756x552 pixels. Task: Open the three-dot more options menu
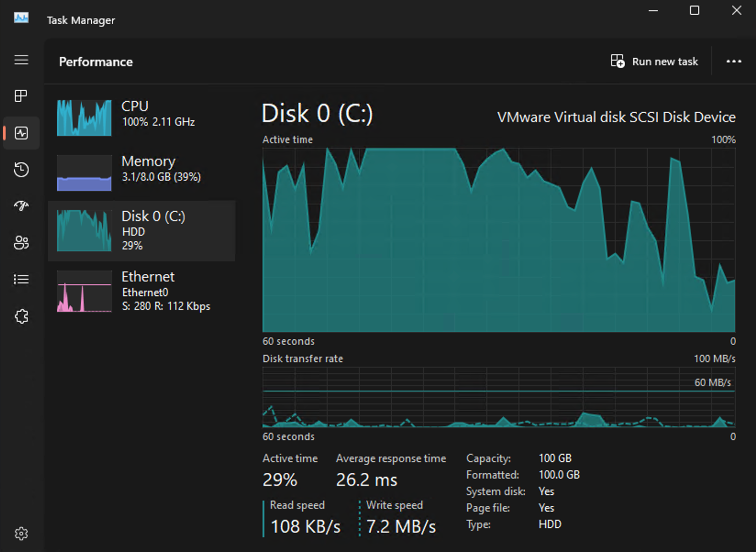click(734, 61)
